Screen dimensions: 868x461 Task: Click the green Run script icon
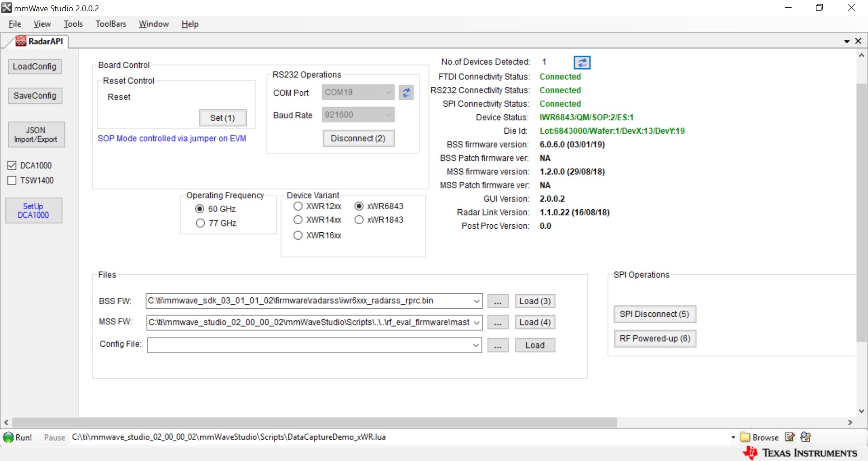pos(8,437)
